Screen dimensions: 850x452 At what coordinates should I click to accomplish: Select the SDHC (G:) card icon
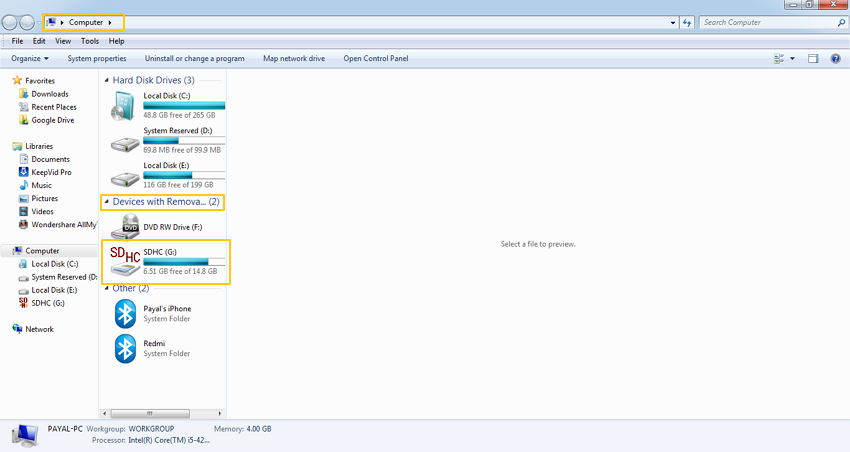point(125,261)
